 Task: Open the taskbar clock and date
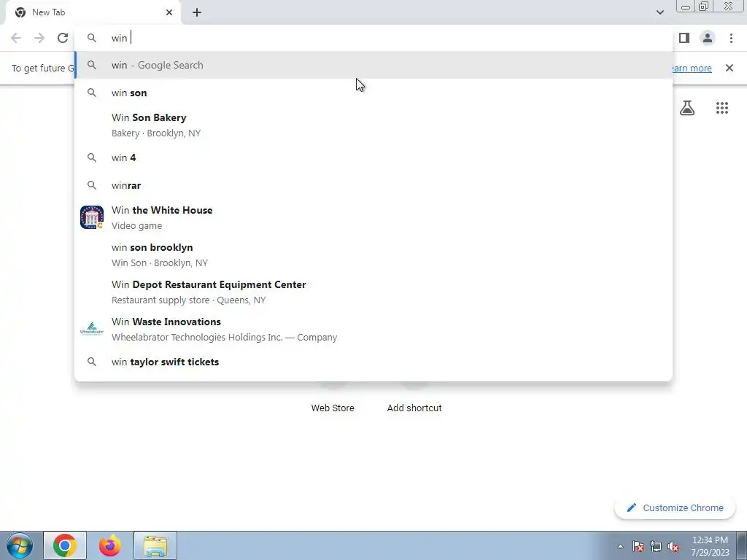(x=710, y=546)
